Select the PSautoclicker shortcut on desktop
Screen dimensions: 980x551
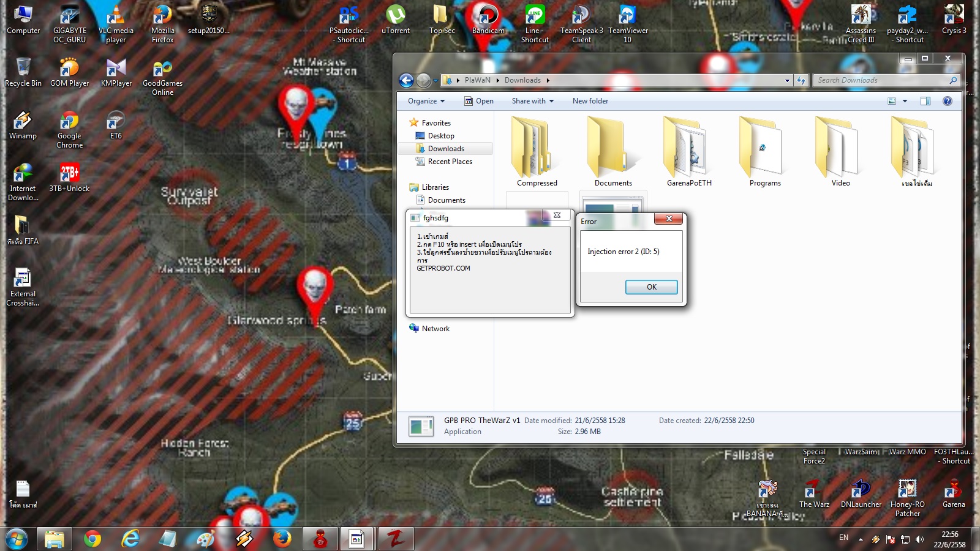(x=349, y=24)
